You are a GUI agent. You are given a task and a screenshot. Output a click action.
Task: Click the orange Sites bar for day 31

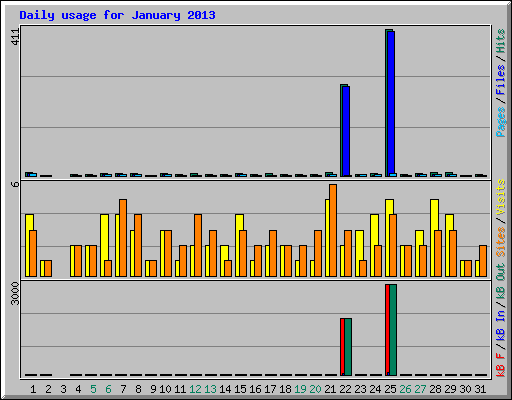tap(483, 261)
